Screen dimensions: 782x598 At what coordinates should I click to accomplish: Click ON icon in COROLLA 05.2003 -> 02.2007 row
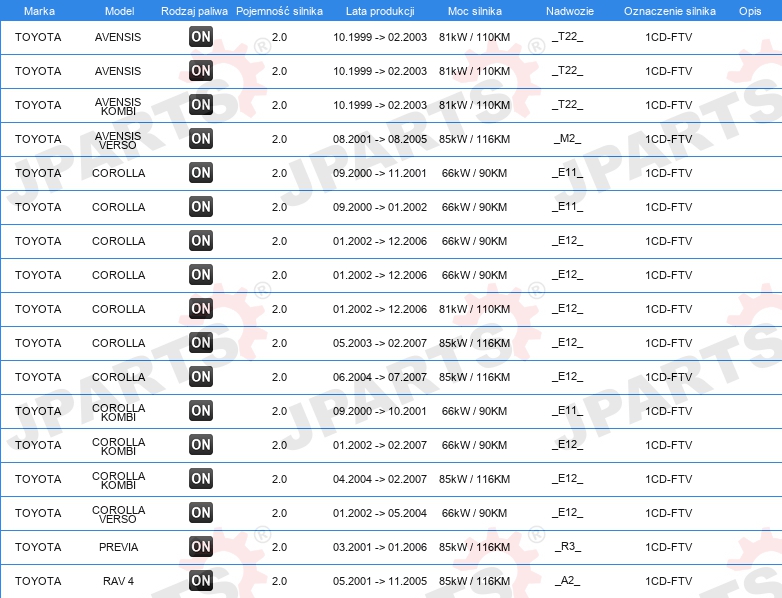tap(201, 343)
